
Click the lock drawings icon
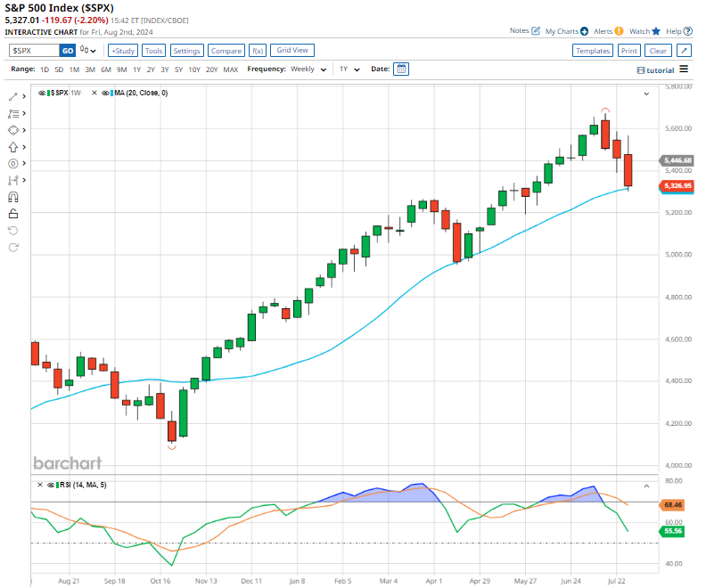point(13,214)
